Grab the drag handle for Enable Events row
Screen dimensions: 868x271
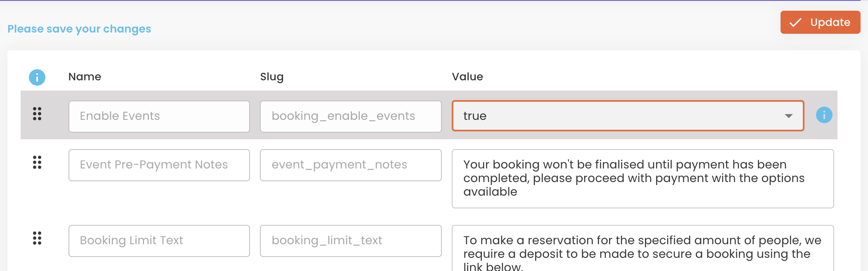37,114
